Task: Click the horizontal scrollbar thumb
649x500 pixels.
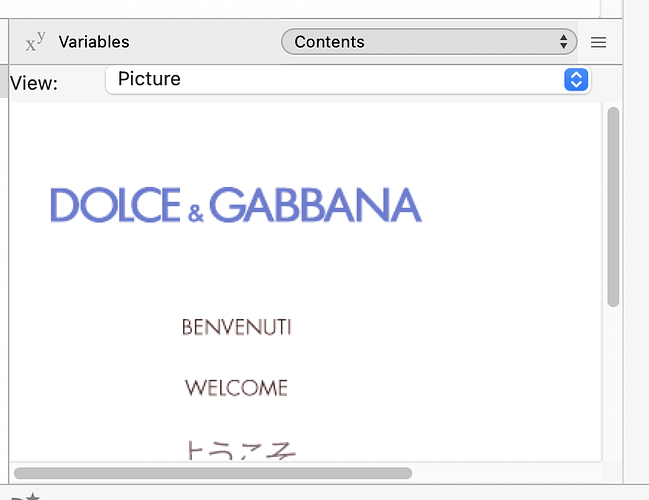Action: tap(213, 473)
